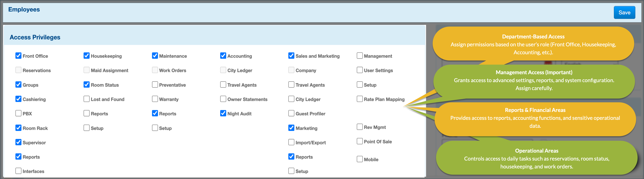644x179 pixels.
Task: Click the Save button
Action: tap(624, 12)
